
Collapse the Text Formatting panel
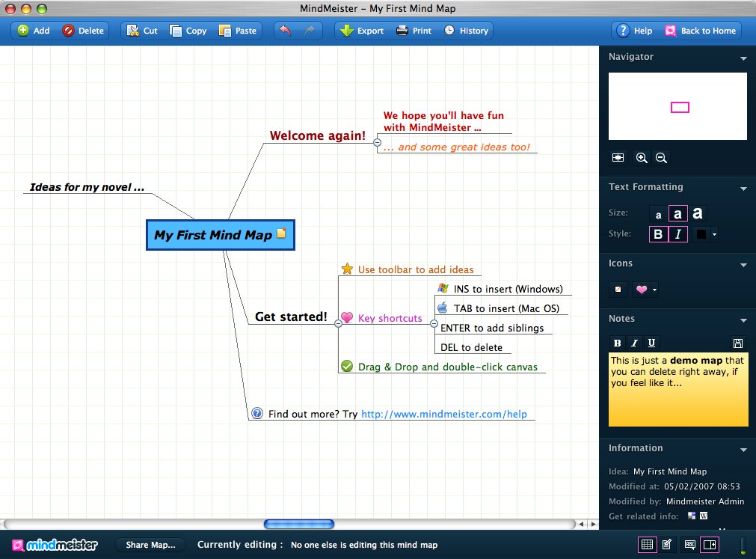743,189
